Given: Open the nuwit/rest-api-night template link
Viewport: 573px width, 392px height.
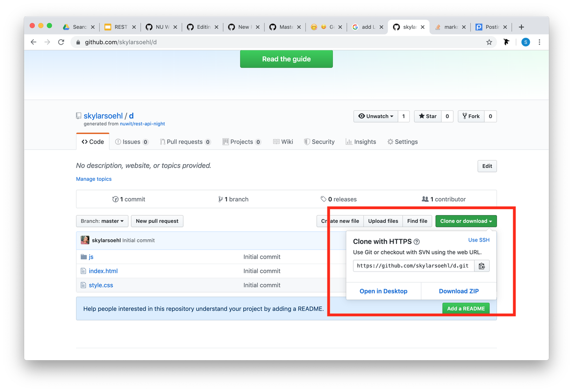Looking at the screenshot, I should 143,124.
